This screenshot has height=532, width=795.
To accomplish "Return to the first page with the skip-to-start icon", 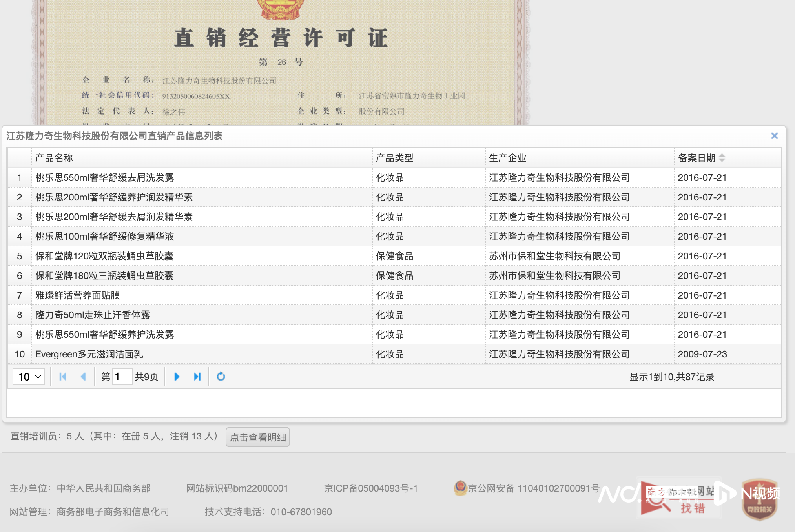I will tap(62, 377).
